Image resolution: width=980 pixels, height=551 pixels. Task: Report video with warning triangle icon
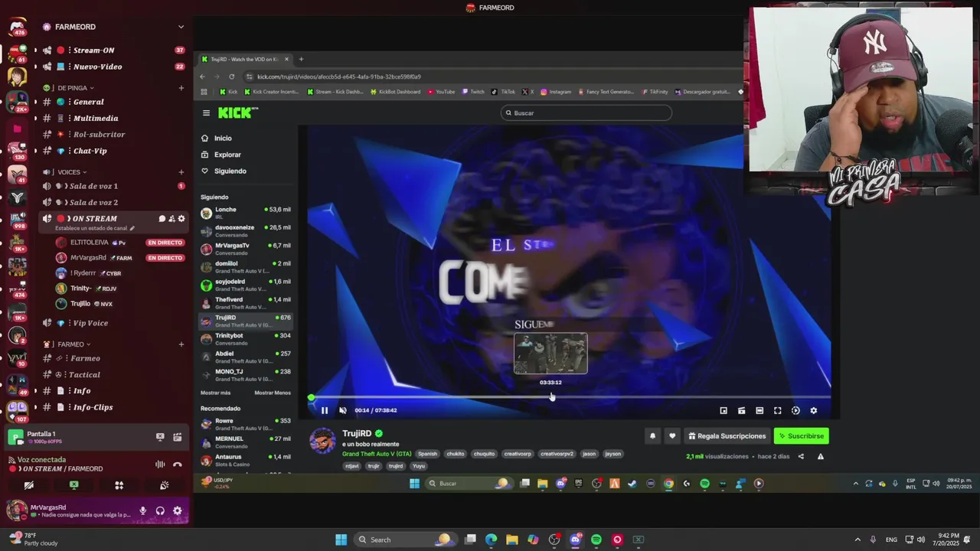(x=821, y=457)
